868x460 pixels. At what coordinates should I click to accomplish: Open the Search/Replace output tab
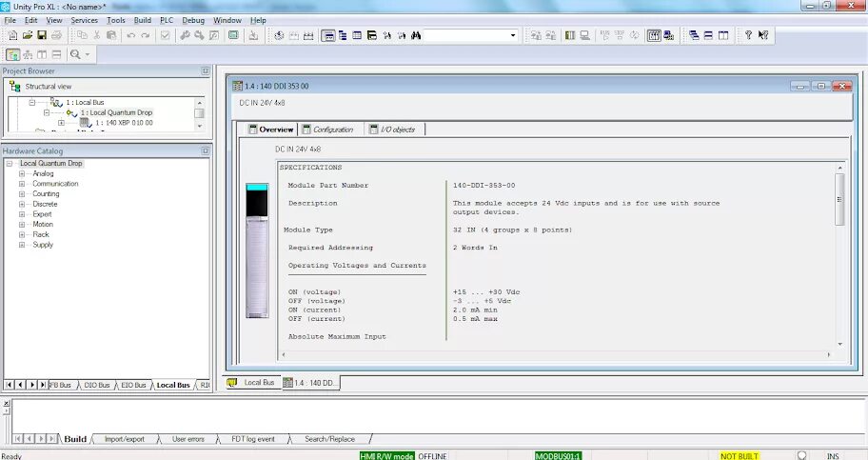click(329, 439)
